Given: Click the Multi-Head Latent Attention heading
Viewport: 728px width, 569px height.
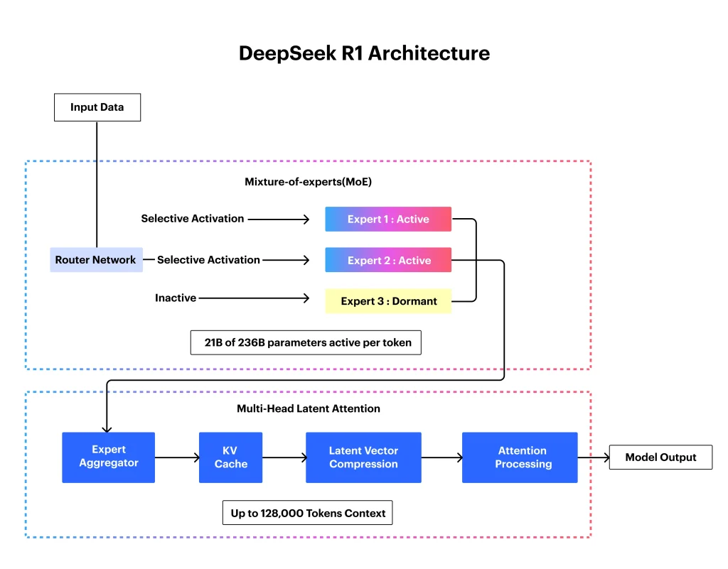Looking at the screenshot, I should pos(308,408).
